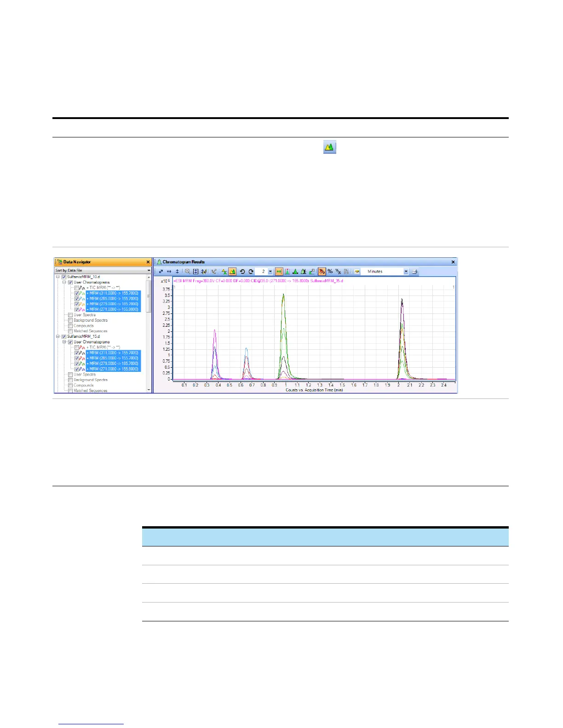Click the small image icon left of Minutes

356,272
